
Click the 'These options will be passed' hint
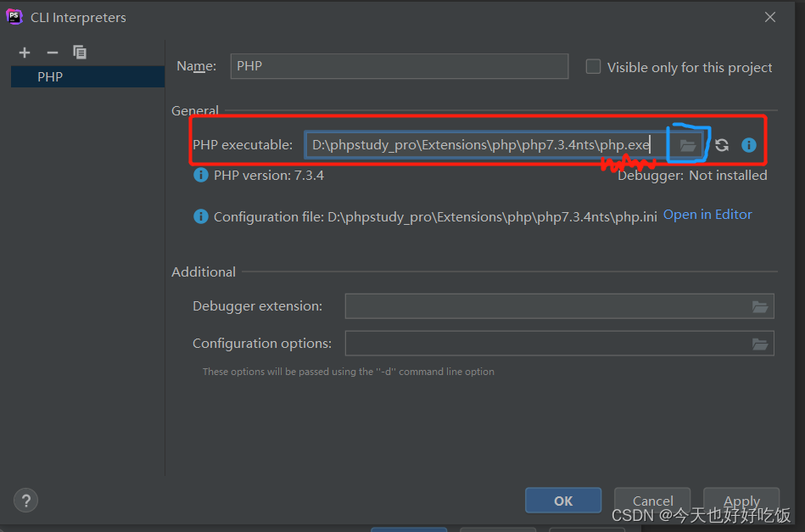(x=349, y=372)
